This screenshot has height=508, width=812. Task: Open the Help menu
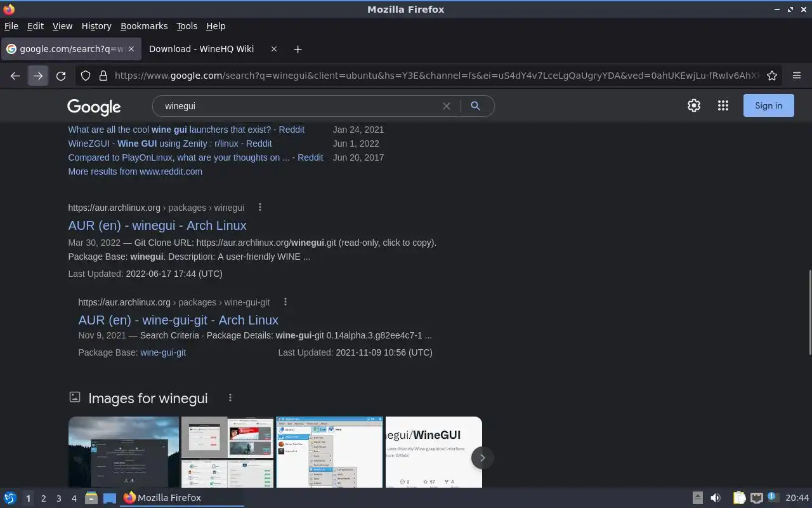216,26
